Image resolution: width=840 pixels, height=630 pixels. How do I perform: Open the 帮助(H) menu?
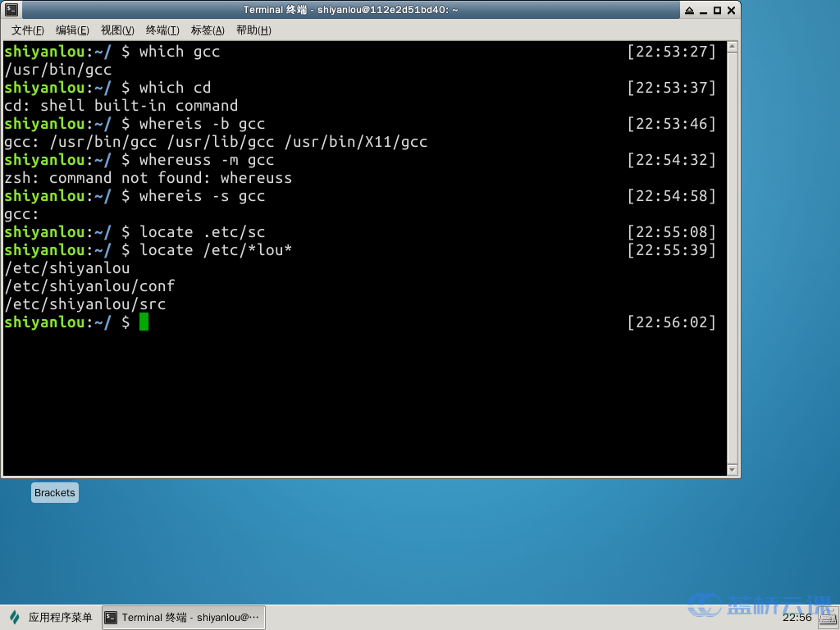(253, 30)
